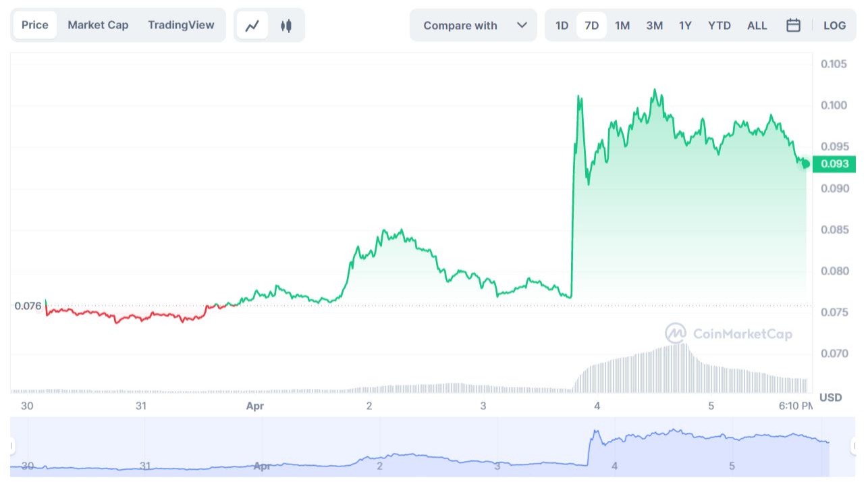868x482 pixels.
Task: Display ALL time price history
Action: pos(757,26)
